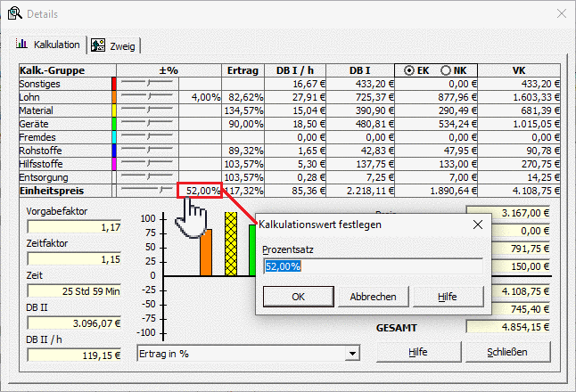Viewport: 576px width, 392px height.
Task: Click the Hilfe button beside Schließen
Action: 418,352
